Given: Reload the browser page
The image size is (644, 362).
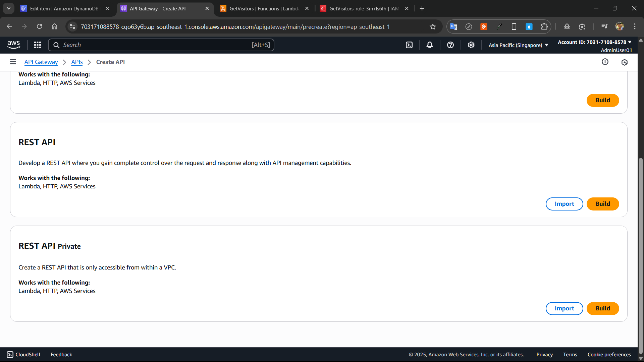Looking at the screenshot, I should pos(39,26).
